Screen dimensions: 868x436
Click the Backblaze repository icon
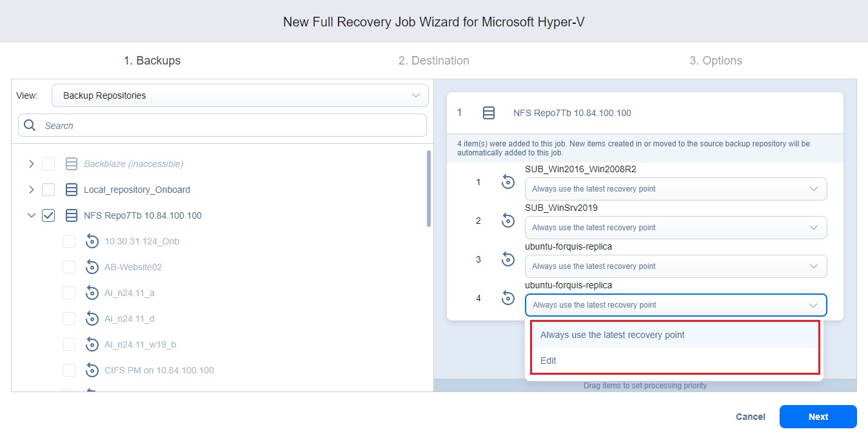pos(72,164)
